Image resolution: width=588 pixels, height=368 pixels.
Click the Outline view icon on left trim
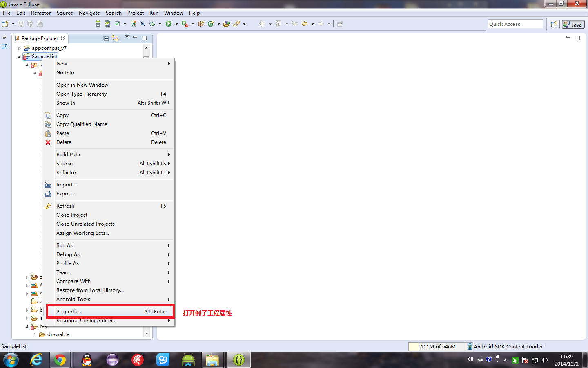point(4,46)
